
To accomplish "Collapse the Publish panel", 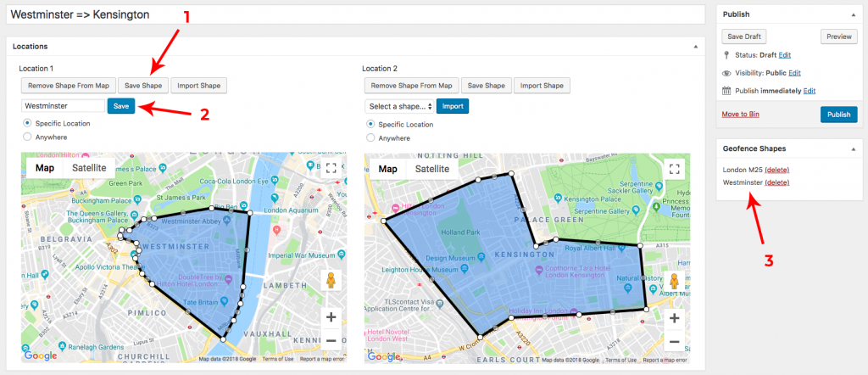I will point(852,14).
